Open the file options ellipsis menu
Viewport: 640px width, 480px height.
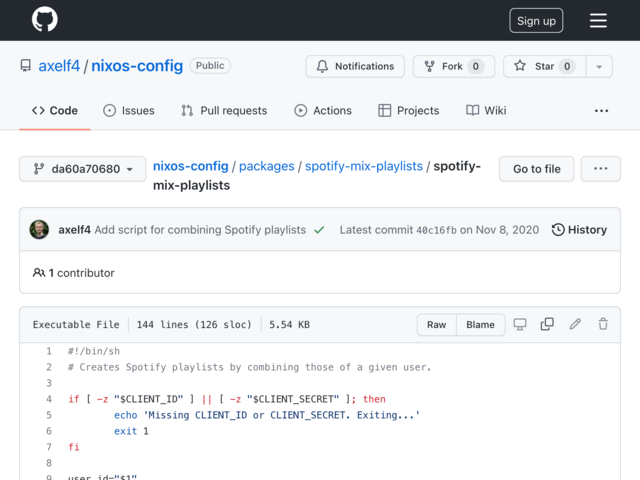600,169
